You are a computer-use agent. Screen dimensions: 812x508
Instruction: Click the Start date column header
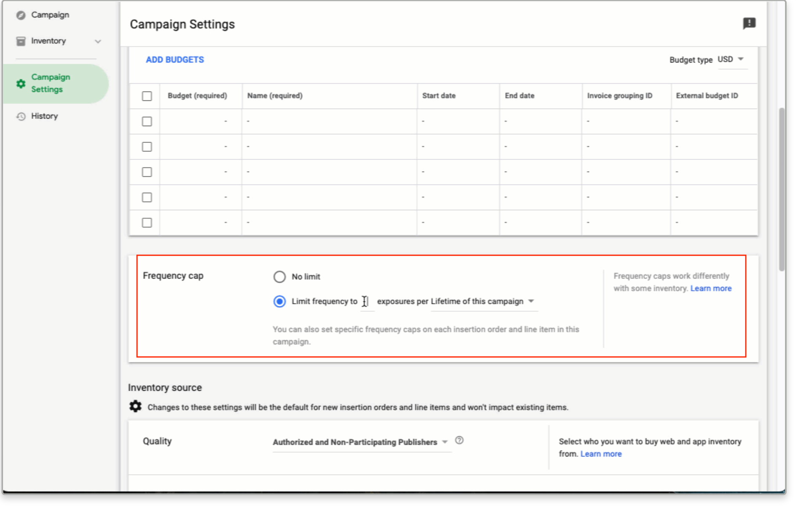(439, 96)
